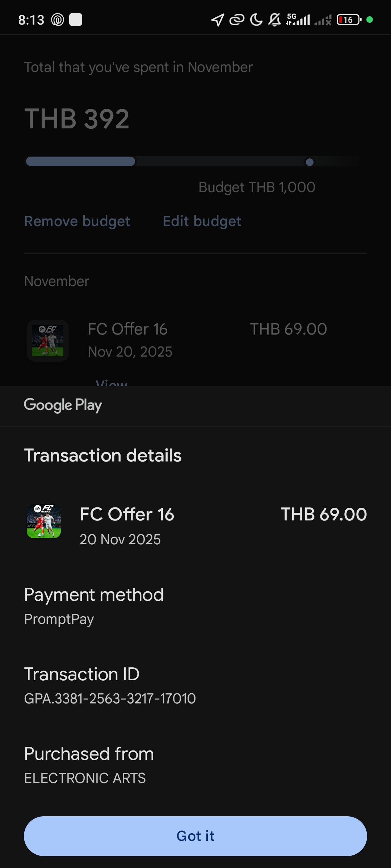Tap the location arrow status icon
The height and width of the screenshot is (868, 391).
click(218, 20)
